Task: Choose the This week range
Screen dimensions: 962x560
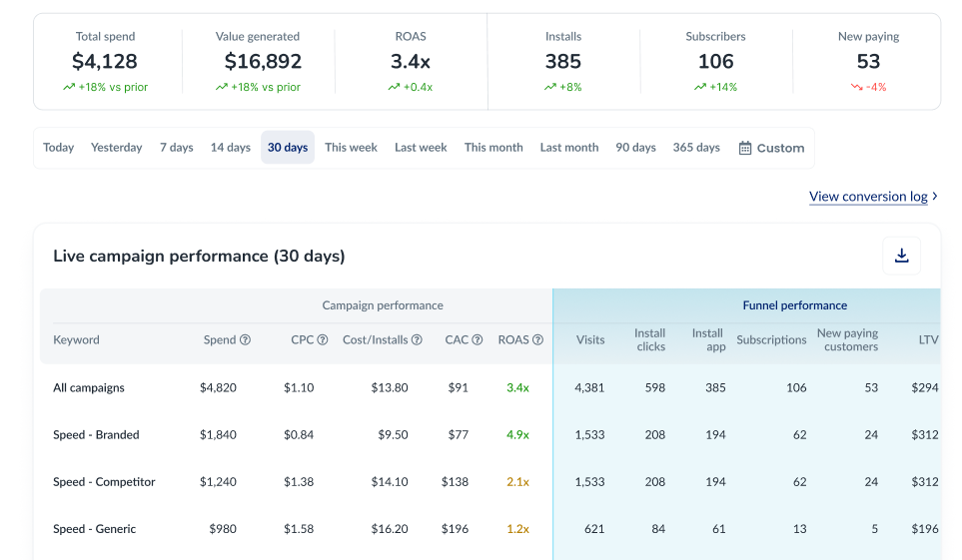Action: coord(351,147)
